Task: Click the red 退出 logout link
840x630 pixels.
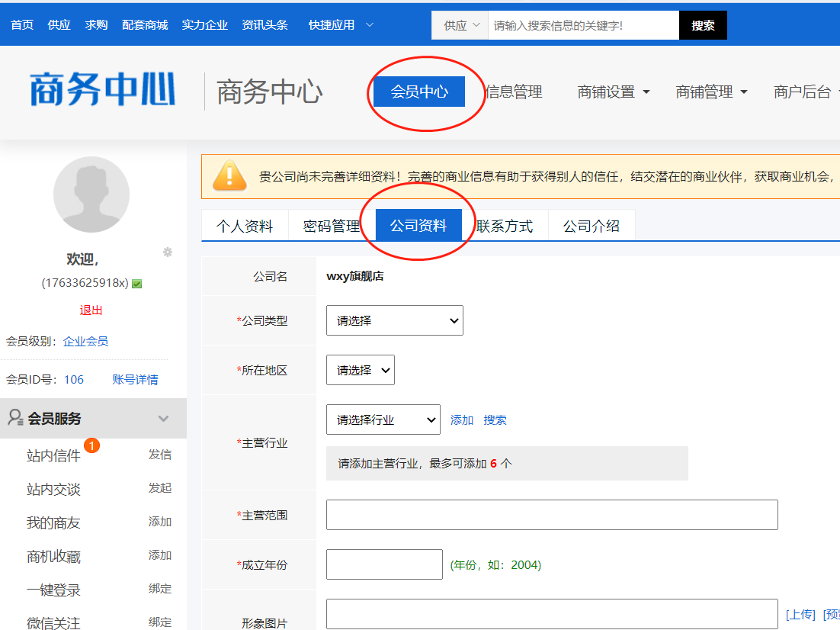Action: 91,310
